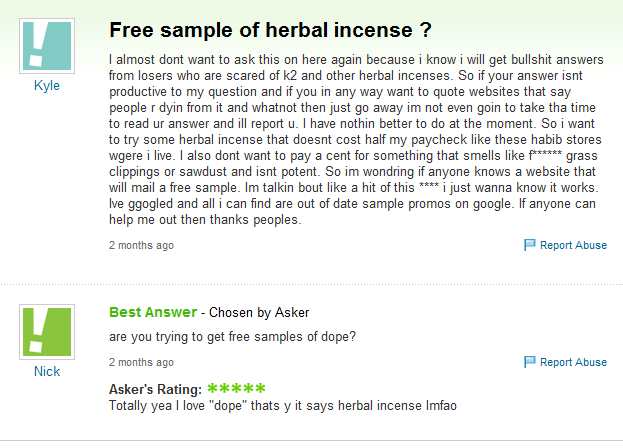Click the flag icon on Kyle's question
The image size is (623, 448).
click(x=530, y=245)
